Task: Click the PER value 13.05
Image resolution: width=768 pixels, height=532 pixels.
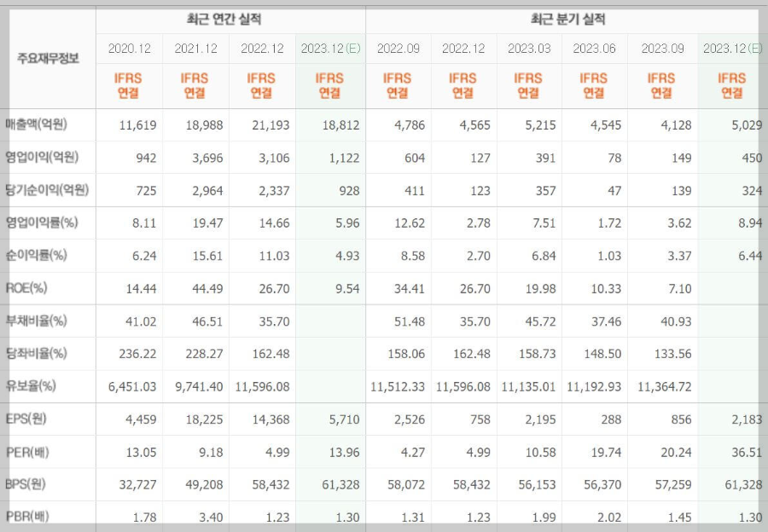Action: pos(141,452)
